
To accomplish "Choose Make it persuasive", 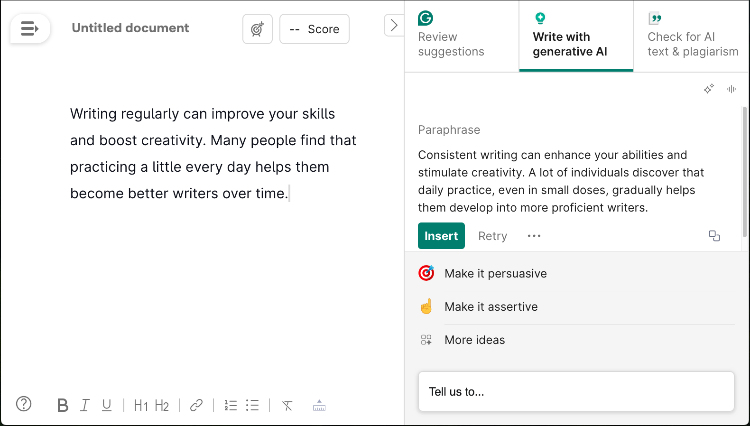I will tap(576, 273).
